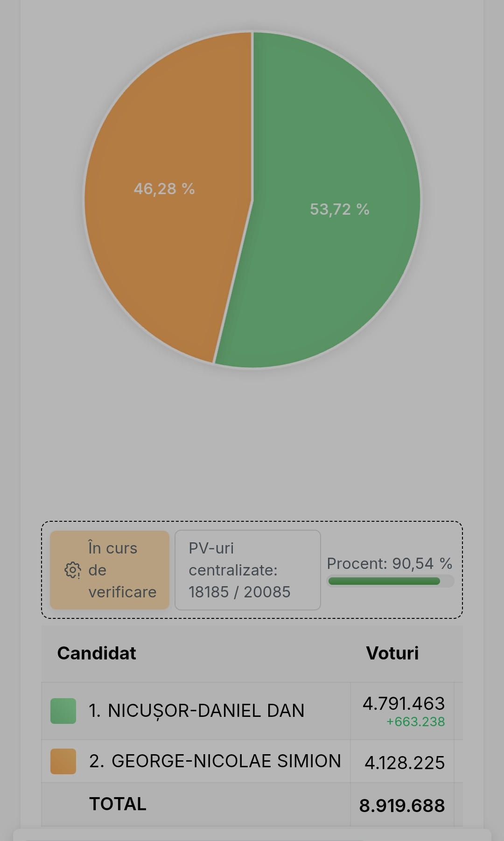Click the Candidat column header

[x=97, y=653]
